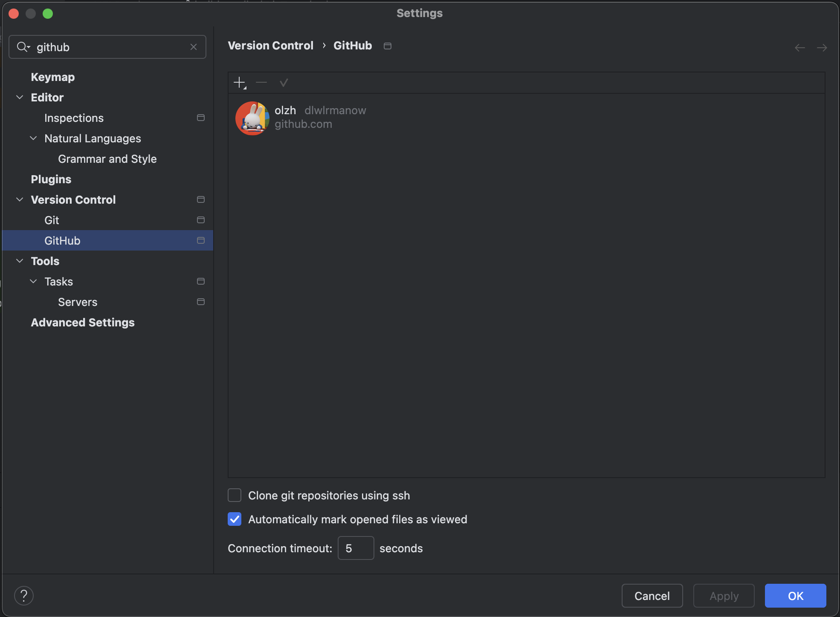840x617 pixels.
Task: Clear the github search text
Action: click(194, 47)
